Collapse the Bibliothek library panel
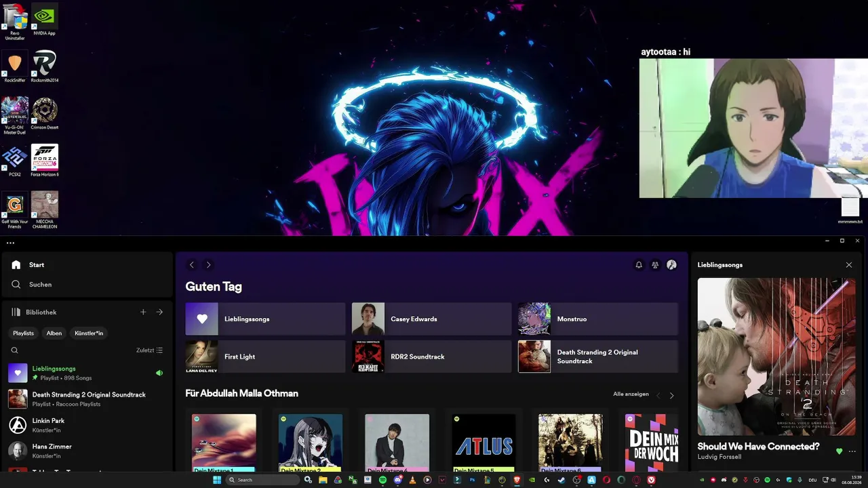868x488 pixels. click(x=34, y=312)
